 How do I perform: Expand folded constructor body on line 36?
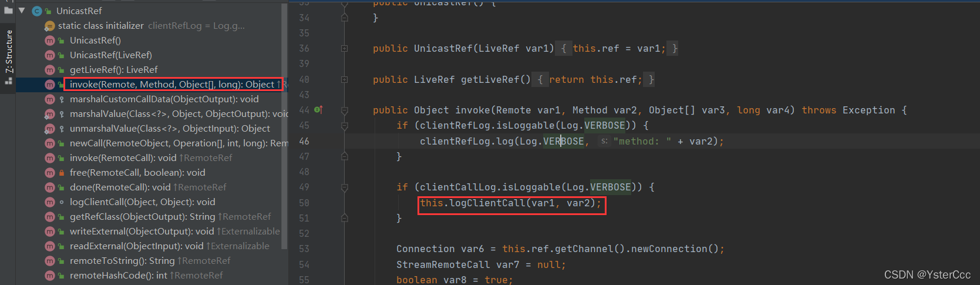345,49
